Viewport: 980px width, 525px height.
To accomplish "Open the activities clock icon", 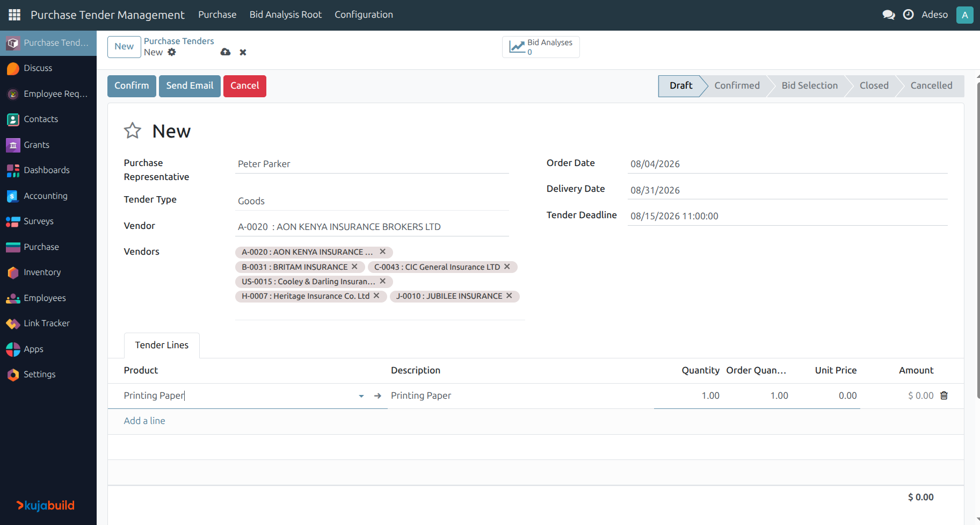I will click(909, 15).
